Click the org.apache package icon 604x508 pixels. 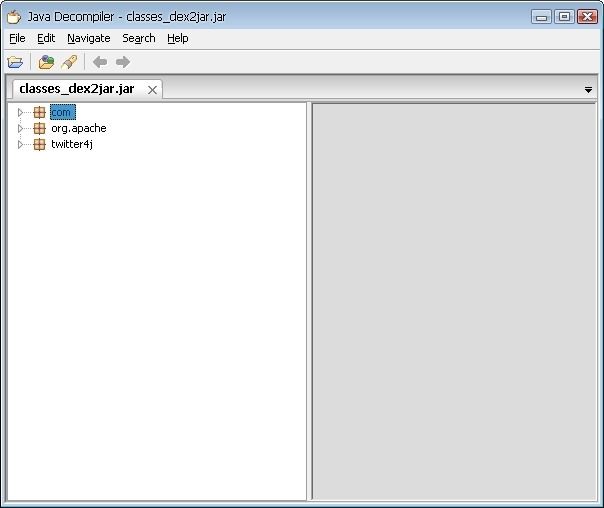(39, 128)
